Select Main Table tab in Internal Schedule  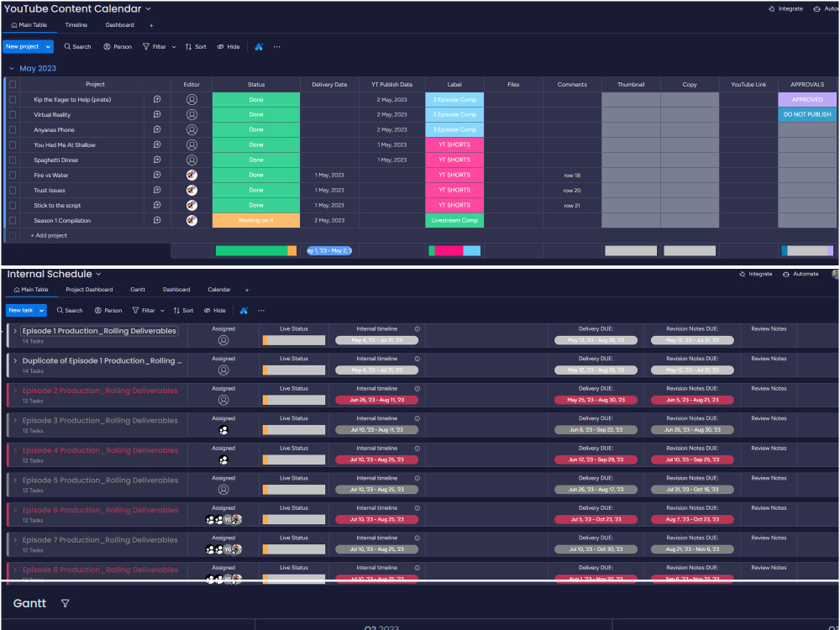(30, 289)
